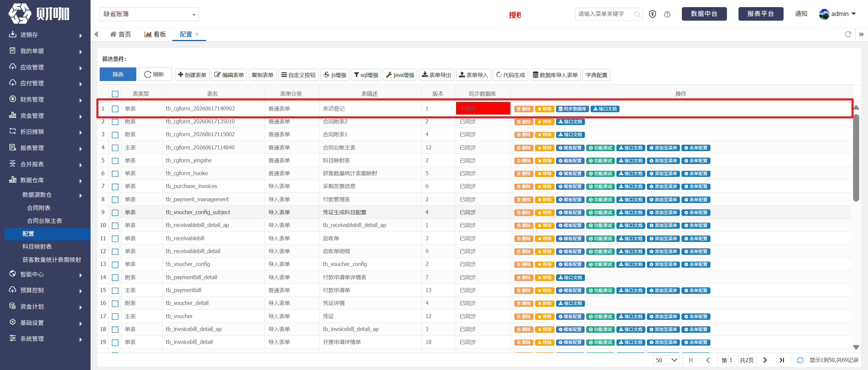Screen dimensions: 868x370
Task: Go to the next results page
Action: tap(765, 360)
